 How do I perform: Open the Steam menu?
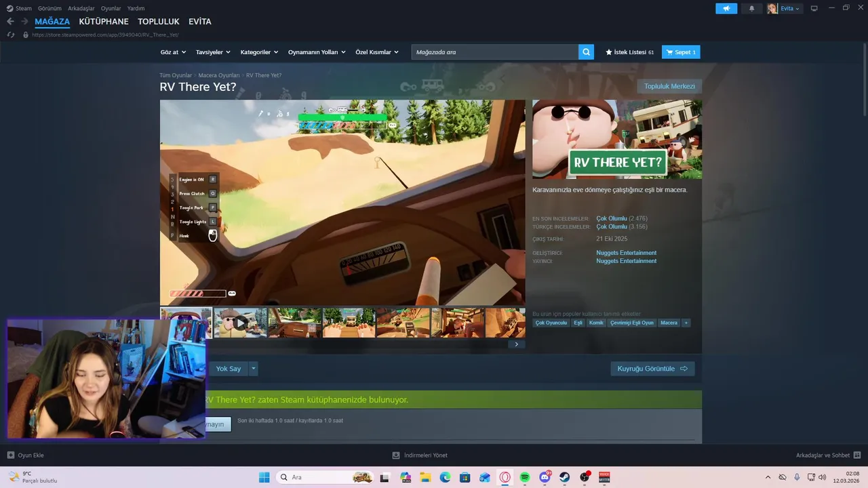(20, 8)
